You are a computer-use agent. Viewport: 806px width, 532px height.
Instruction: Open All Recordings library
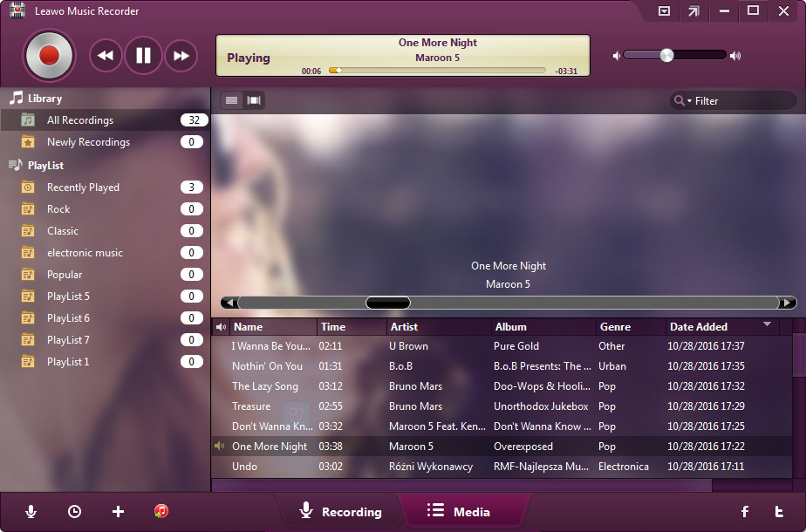pyautogui.click(x=105, y=120)
